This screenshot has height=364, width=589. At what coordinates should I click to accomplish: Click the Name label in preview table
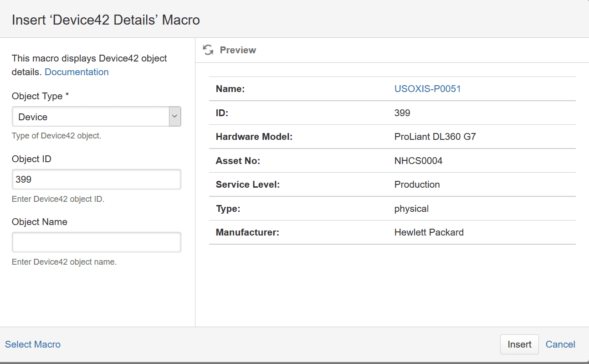[230, 89]
